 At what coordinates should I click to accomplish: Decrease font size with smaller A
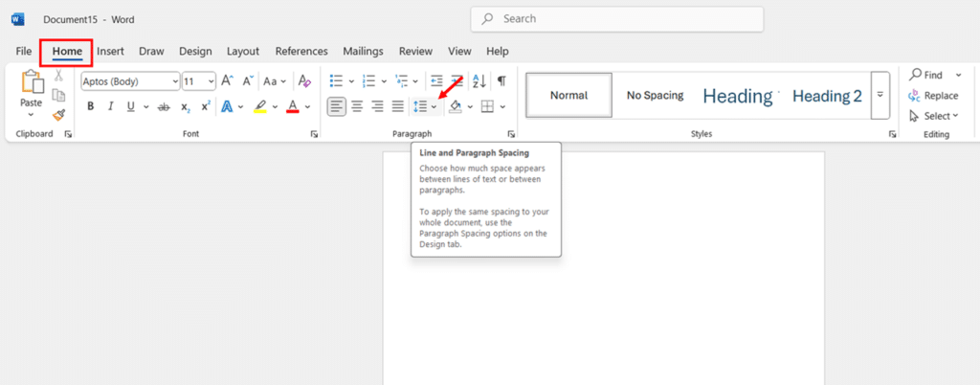click(248, 81)
